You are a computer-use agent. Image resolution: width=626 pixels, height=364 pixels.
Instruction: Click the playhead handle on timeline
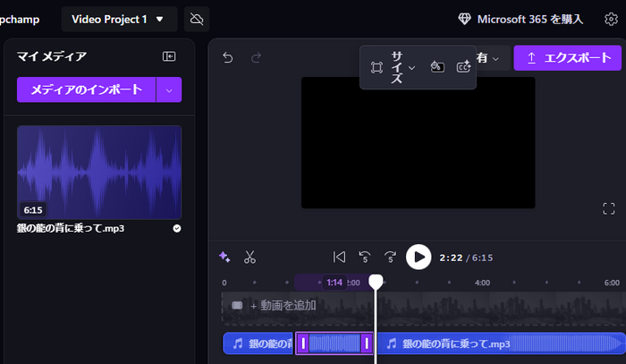coord(376,282)
